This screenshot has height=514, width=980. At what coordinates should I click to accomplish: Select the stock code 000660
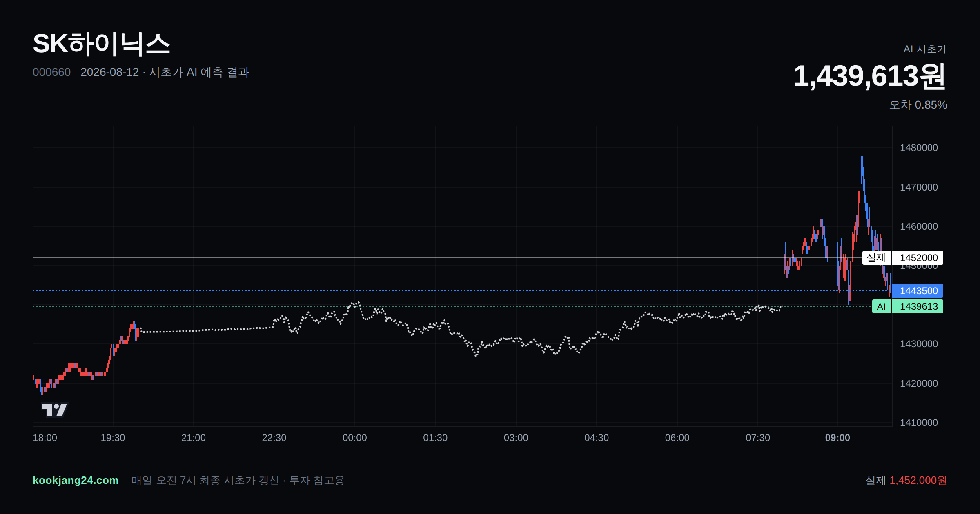[51, 72]
